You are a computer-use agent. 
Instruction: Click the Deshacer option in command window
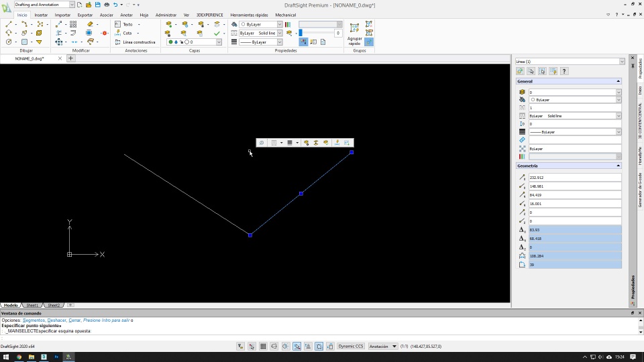[x=57, y=320]
